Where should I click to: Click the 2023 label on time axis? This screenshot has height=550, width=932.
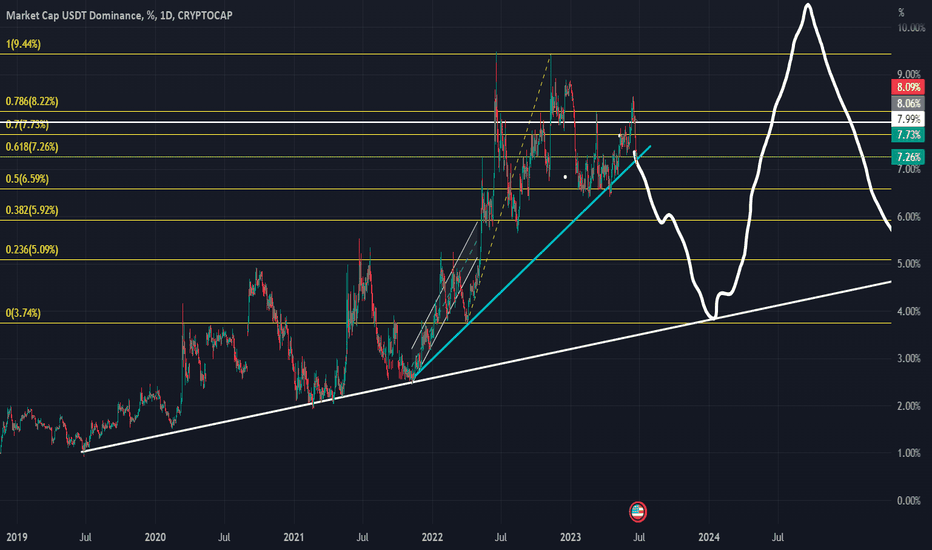pos(571,537)
